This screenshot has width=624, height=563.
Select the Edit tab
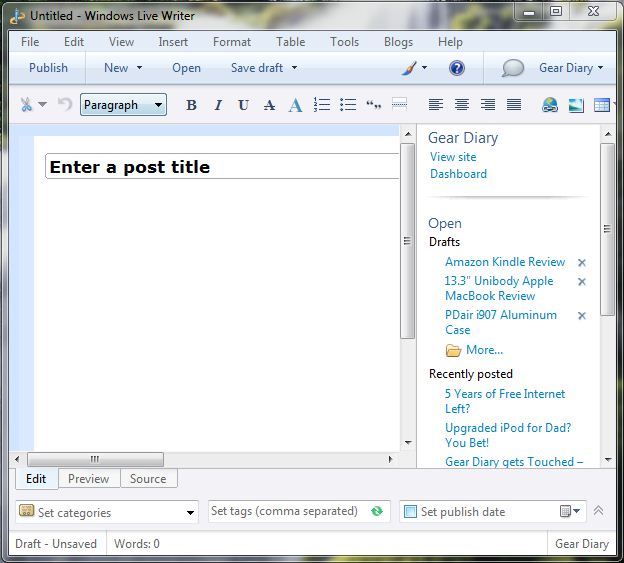click(36, 479)
